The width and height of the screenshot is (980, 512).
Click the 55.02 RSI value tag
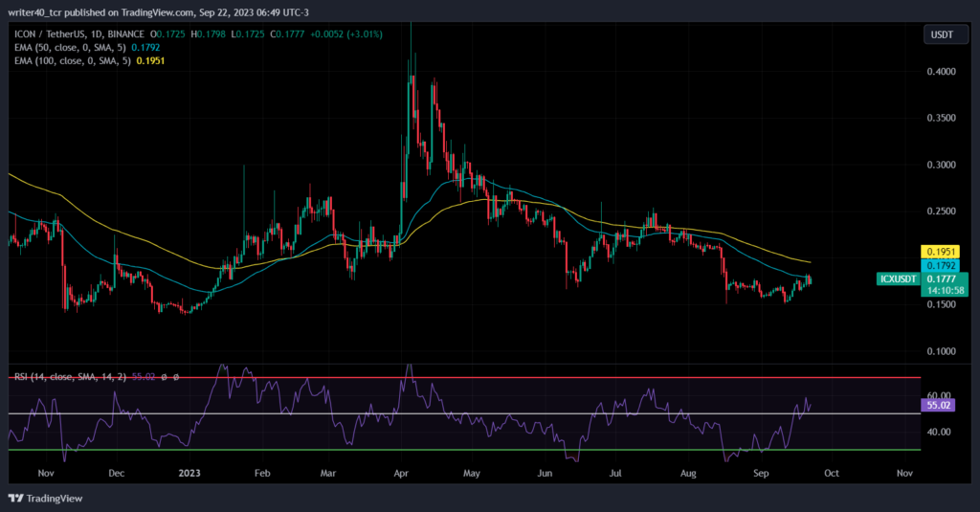pos(938,405)
